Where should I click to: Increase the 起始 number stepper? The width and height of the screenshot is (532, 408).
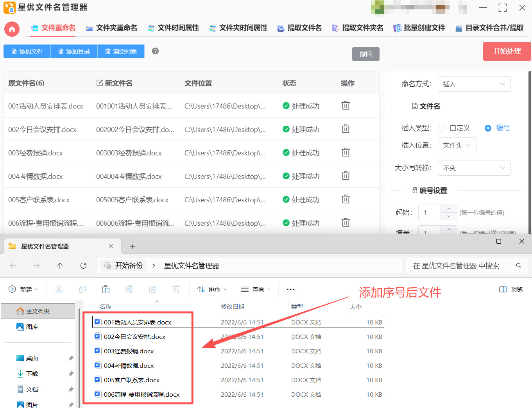point(449,208)
